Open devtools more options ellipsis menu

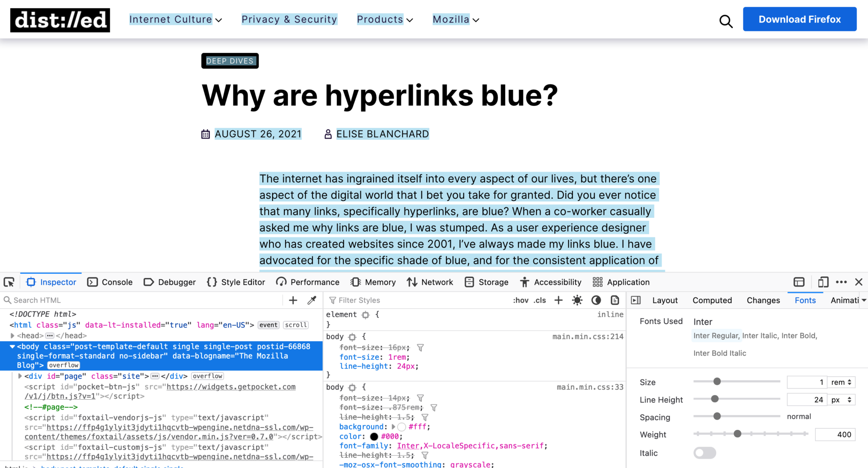click(x=841, y=282)
